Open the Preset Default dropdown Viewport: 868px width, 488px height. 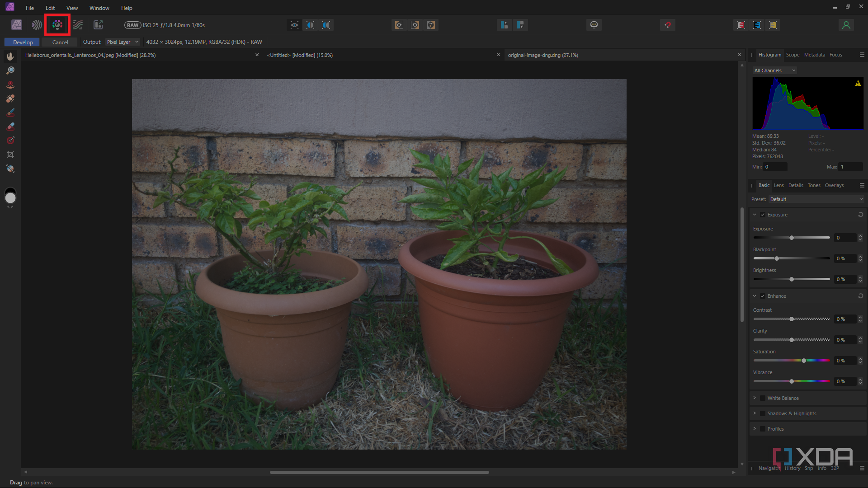[816, 199]
